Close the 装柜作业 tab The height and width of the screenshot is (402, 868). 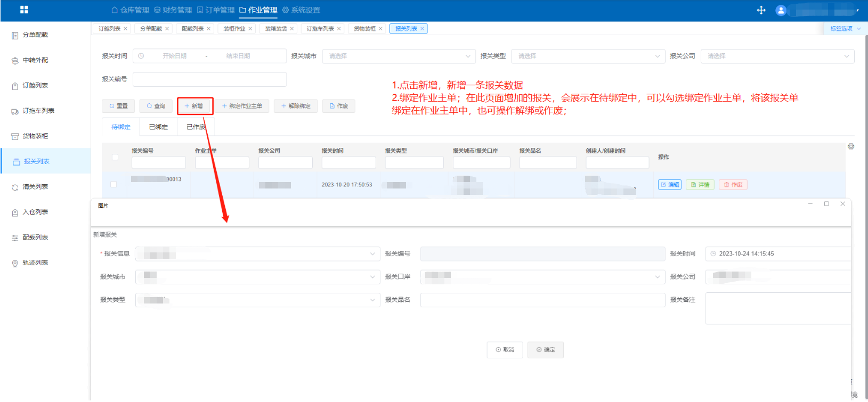pyautogui.click(x=250, y=29)
